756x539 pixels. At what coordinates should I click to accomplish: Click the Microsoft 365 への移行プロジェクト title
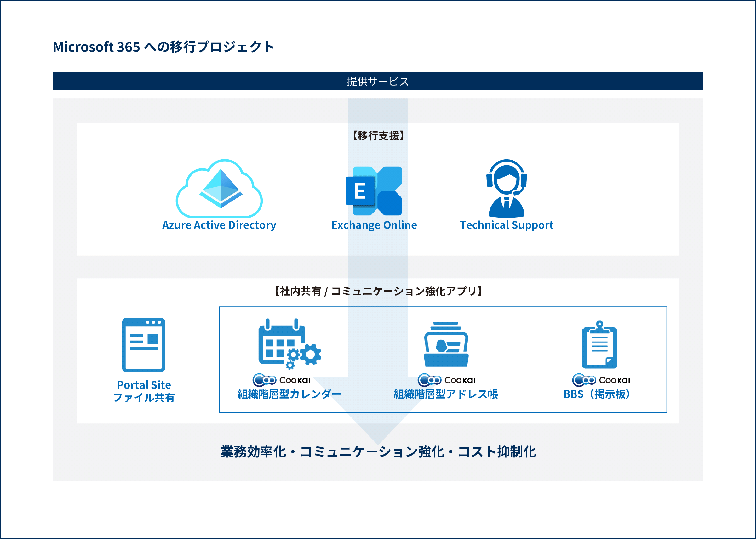pyautogui.click(x=164, y=47)
